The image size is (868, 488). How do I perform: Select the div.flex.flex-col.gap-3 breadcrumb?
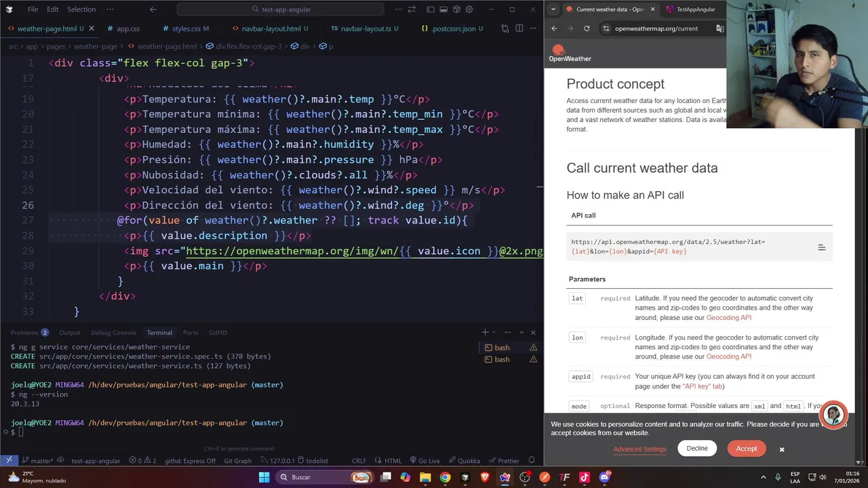(x=244, y=46)
